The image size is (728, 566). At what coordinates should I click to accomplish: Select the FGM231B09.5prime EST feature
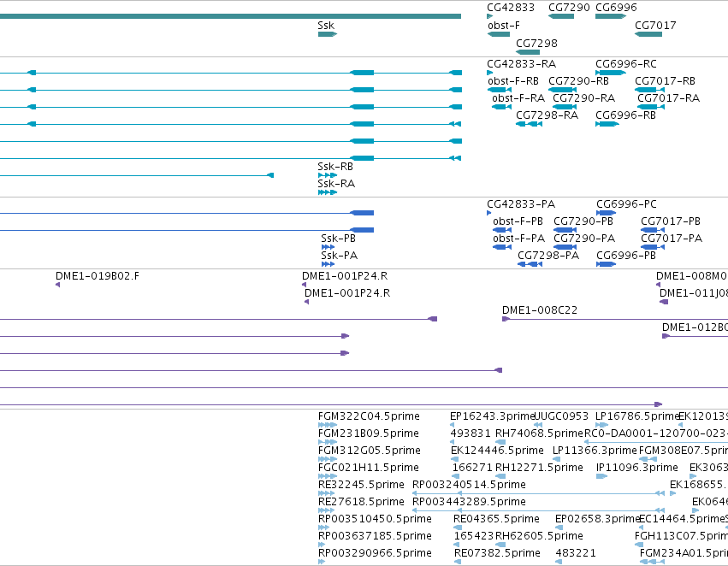(x=328, y=442)
